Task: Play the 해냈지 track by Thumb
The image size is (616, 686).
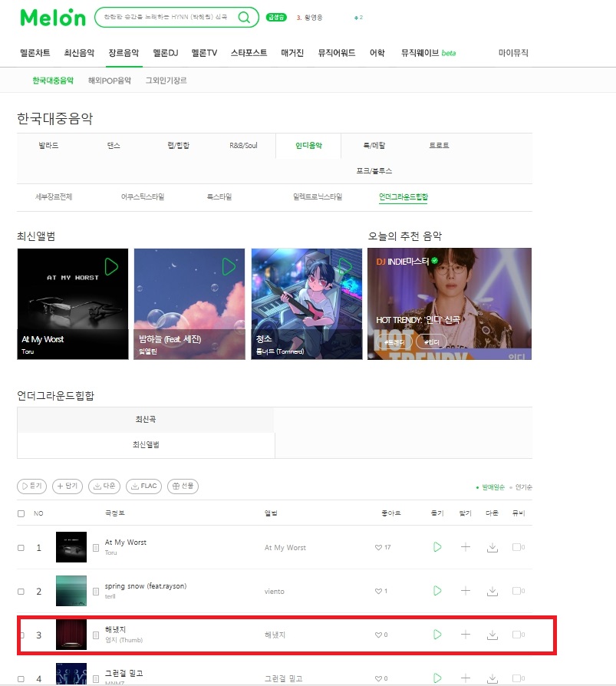Action: (437, 635)
